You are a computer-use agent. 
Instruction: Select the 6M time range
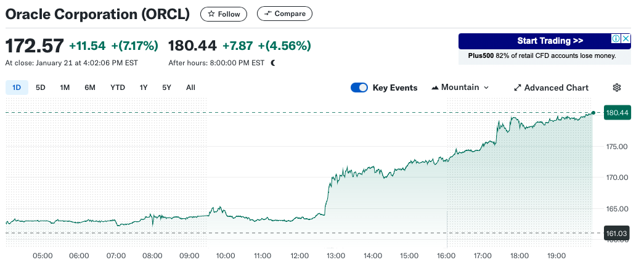90,88
